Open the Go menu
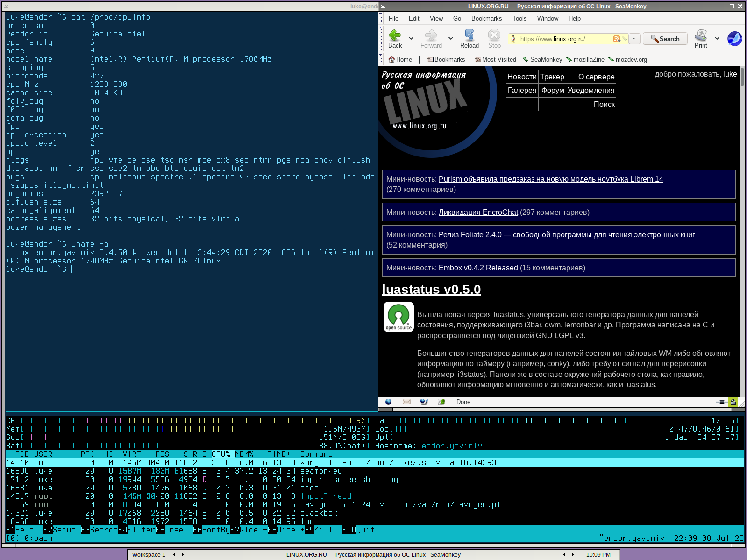The height and width of the screenshot is (560, 747). pyautogui.click(x=457, y=19)
